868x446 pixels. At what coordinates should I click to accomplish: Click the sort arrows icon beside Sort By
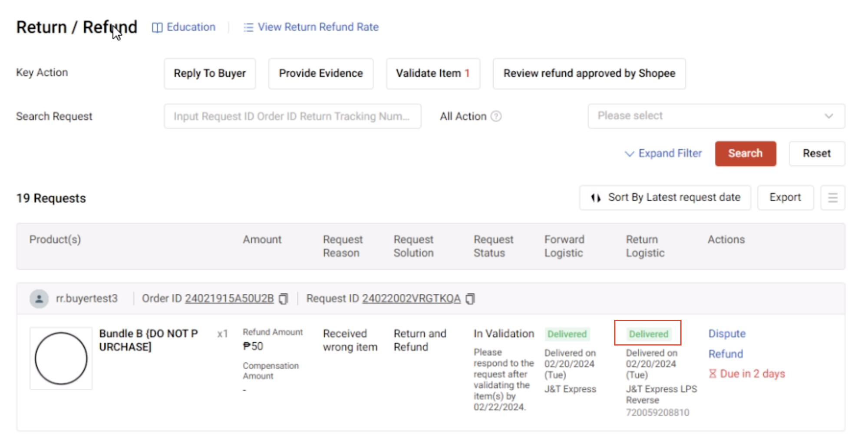[x=596, y=198]
